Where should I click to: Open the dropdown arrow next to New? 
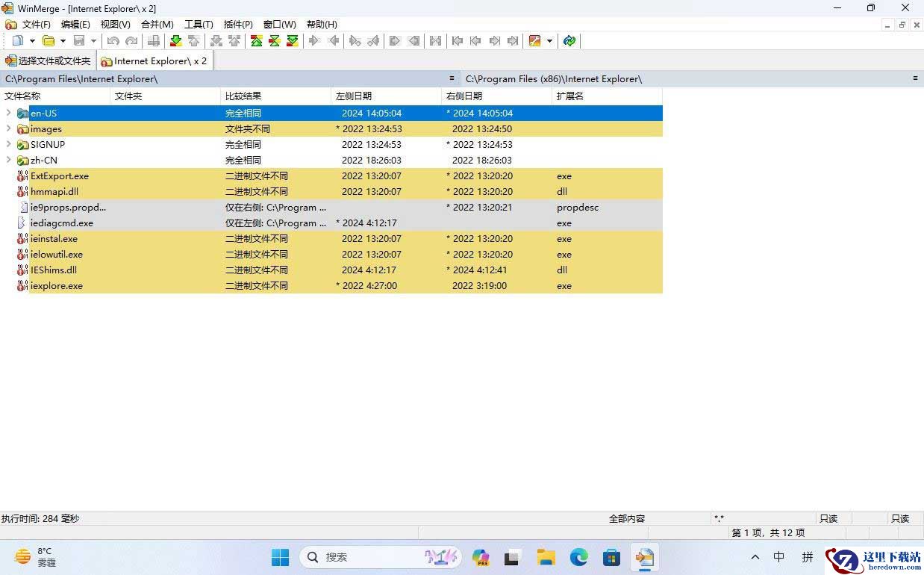tap(32, 41)
